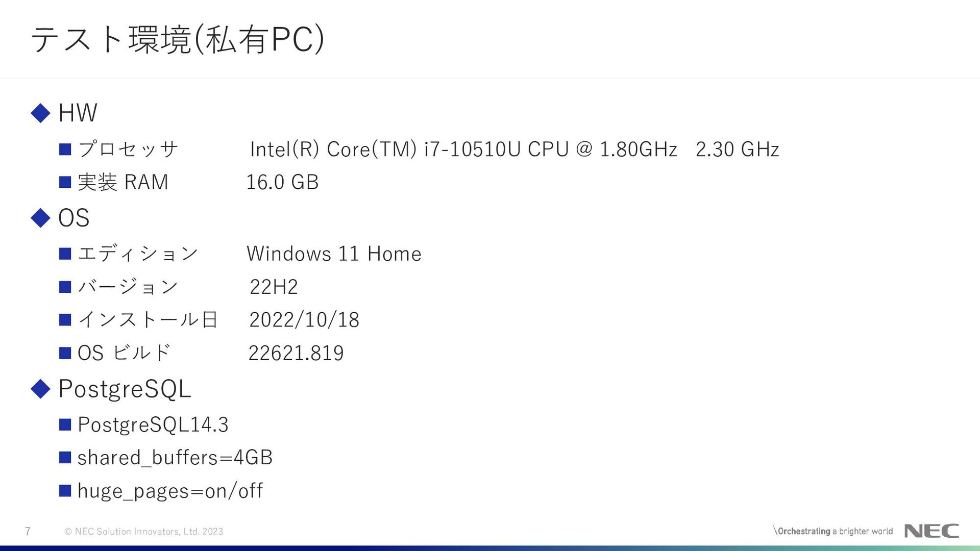Screen dimensions: 980x551
Task: Click the 22H2 version value
Action: (274, 287)
